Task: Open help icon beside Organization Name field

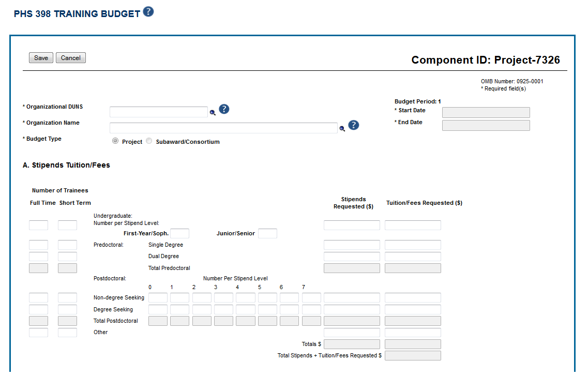Action: point(354,125)
